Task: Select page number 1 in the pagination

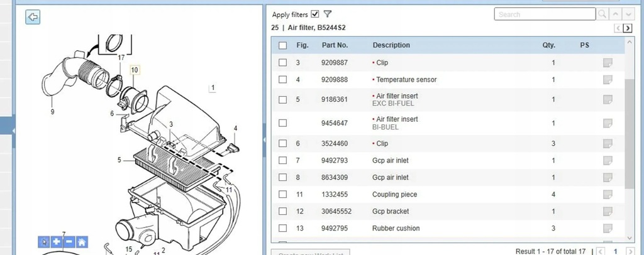Action: pyautogui.click(x=615, y=251)
